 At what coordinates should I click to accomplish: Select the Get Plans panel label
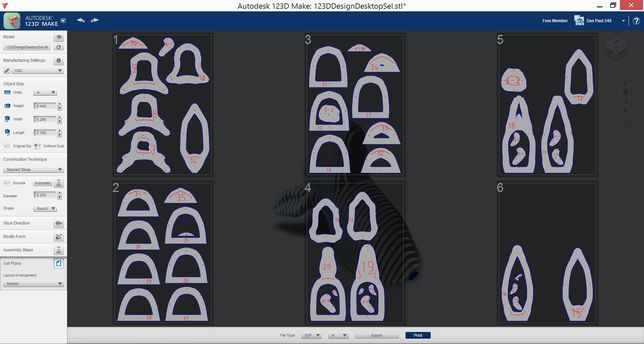(x=12, y=263)
